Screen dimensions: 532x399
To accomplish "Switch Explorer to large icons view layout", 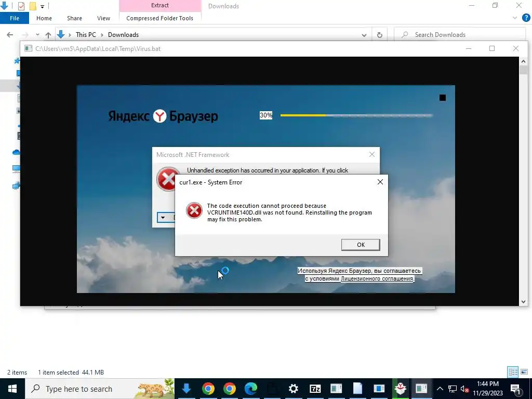I will click(524, 372).
